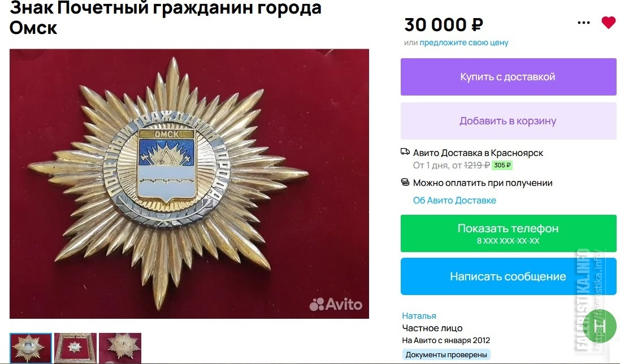620x364 pixels.
Task: Open the предложите свою цену link
Action: pos(464,43)
